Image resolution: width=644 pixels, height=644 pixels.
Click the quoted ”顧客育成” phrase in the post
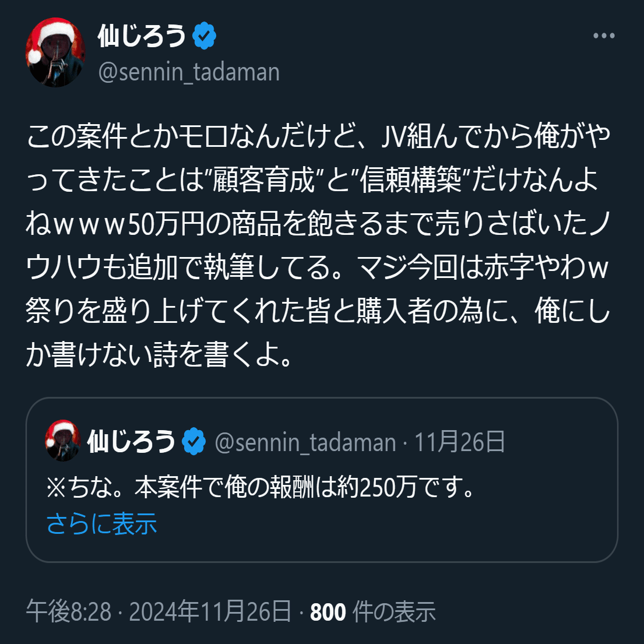263,180
